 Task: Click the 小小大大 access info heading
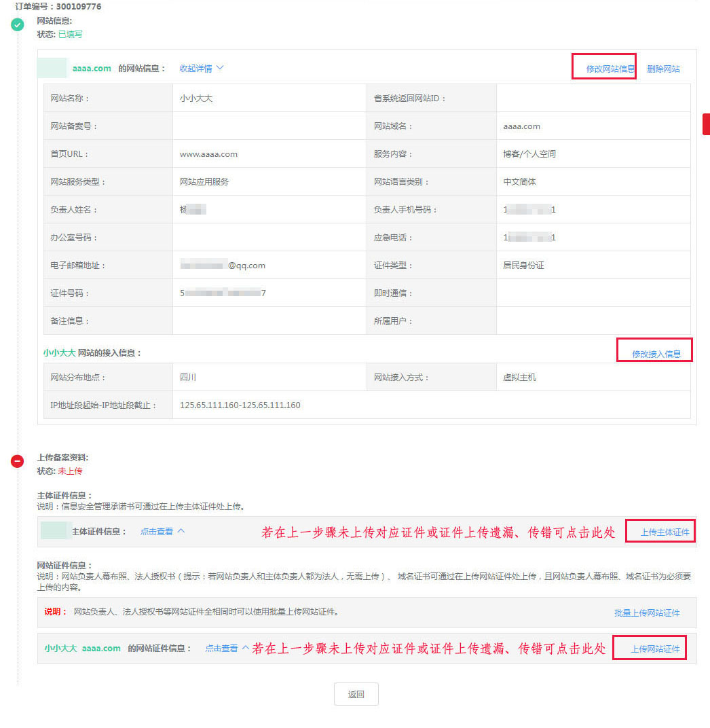92,353
